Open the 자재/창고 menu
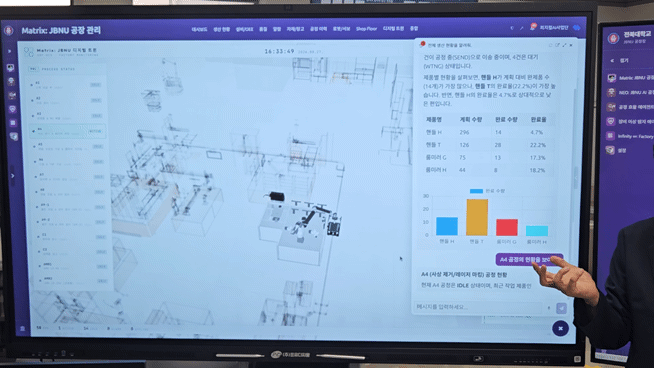Image resolution: width=654 pixels, height=368 pixels. [295, 29]
